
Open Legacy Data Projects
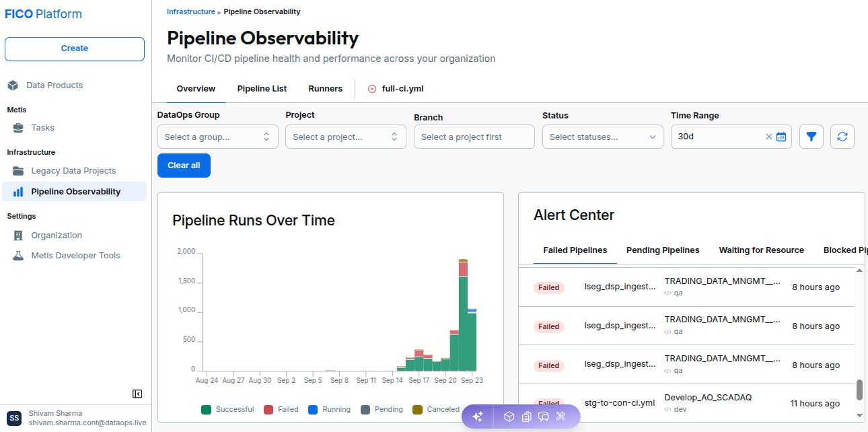coord(74,171)
